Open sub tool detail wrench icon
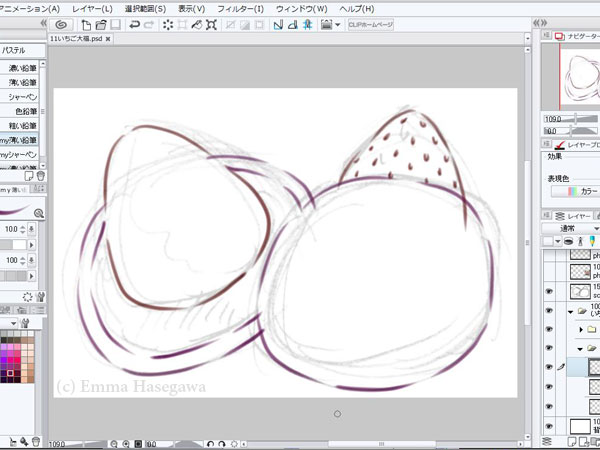 (41, 297)
